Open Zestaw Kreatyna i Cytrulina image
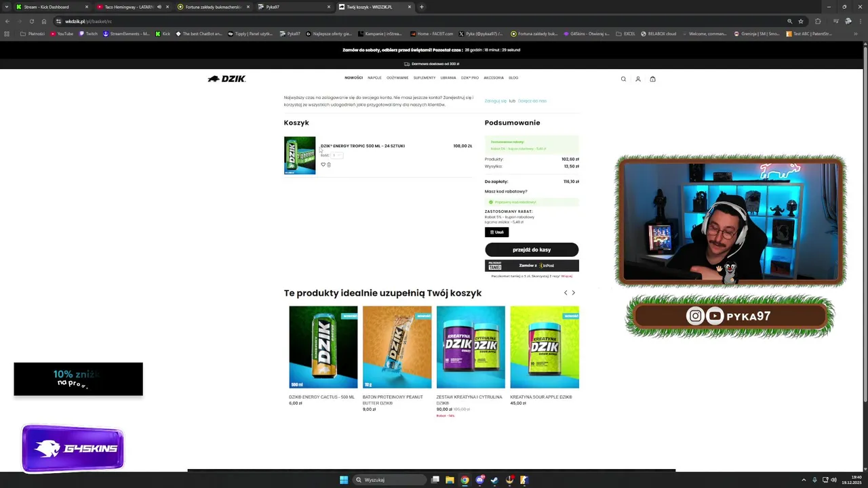The width and height of the screenshot is (868, 488). point(471,347)
